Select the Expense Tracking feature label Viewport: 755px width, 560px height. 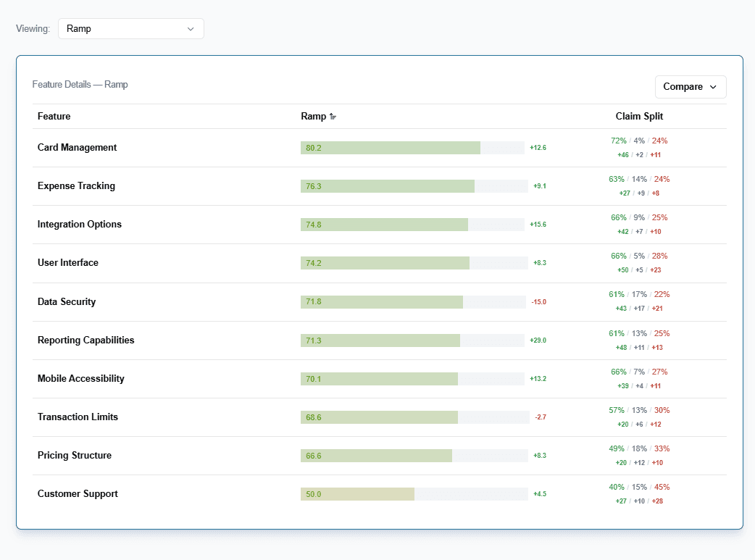[x=76, y=186]
